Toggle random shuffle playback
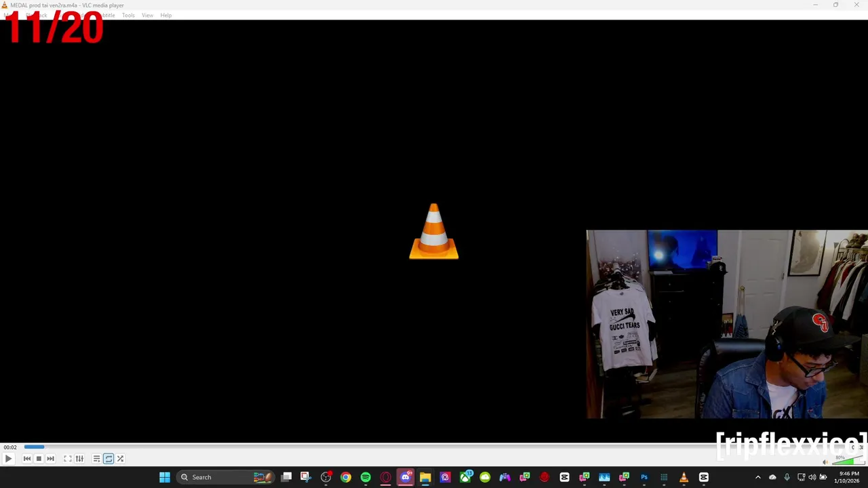 coord(120,459)
